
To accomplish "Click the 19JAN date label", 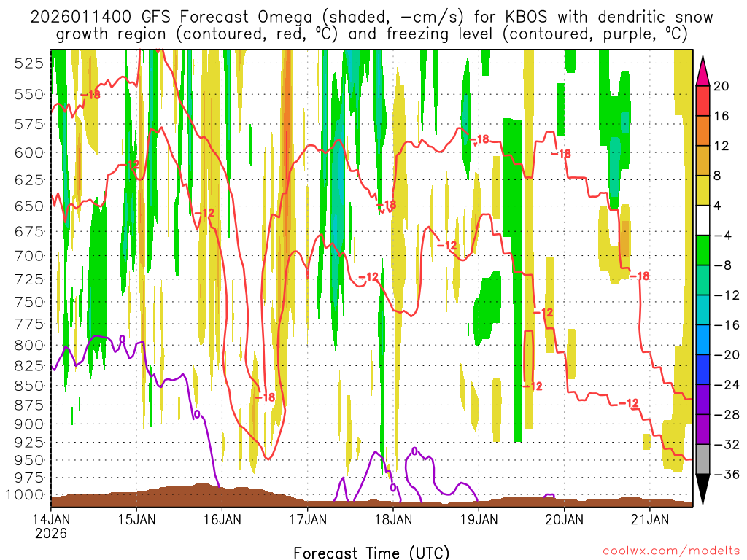I will click(x=479, y=519).
